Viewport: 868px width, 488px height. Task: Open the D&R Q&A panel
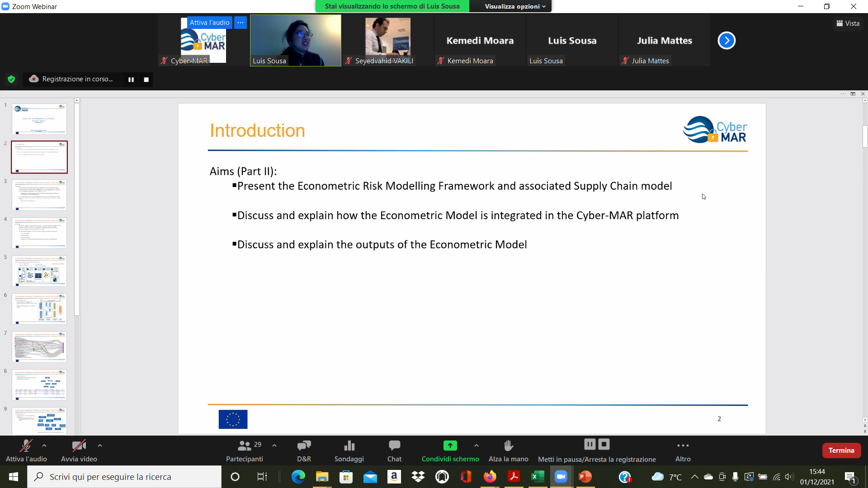[x=304, y=450]
